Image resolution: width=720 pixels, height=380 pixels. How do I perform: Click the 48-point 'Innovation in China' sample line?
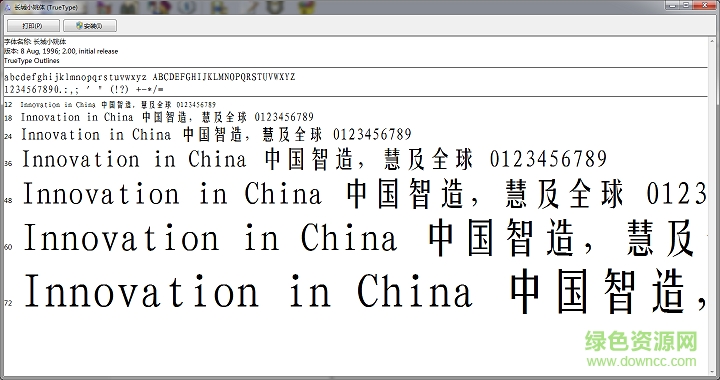pos(365,194)
